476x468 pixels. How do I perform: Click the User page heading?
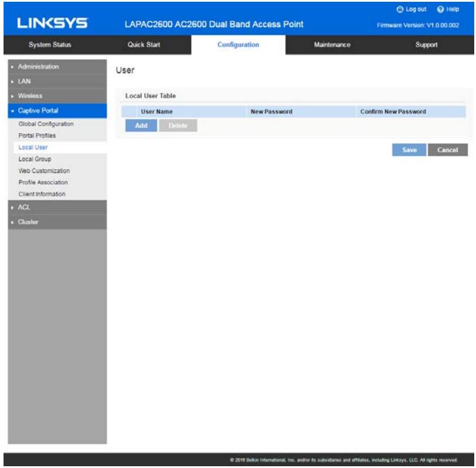click(125, 70)
